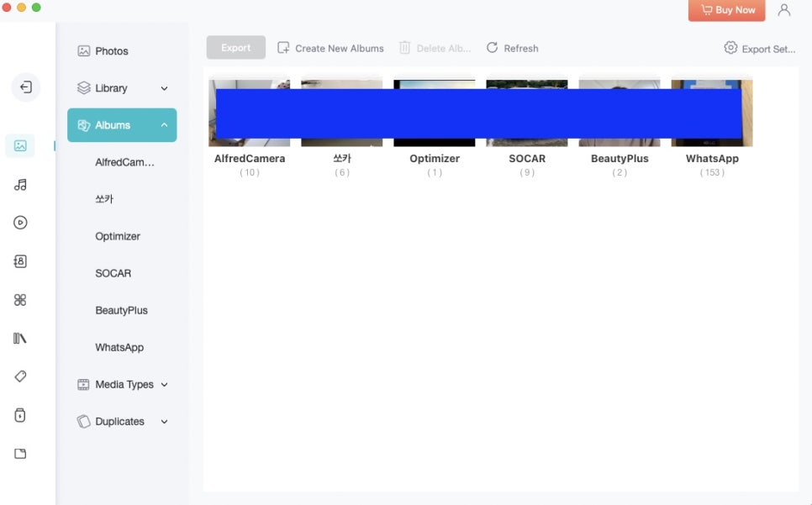The width and height of the screenshot is (812, 505).
Task: Select WhatsApp album in sidebar list
Action: pyautogui.click(x=119, y=347)
